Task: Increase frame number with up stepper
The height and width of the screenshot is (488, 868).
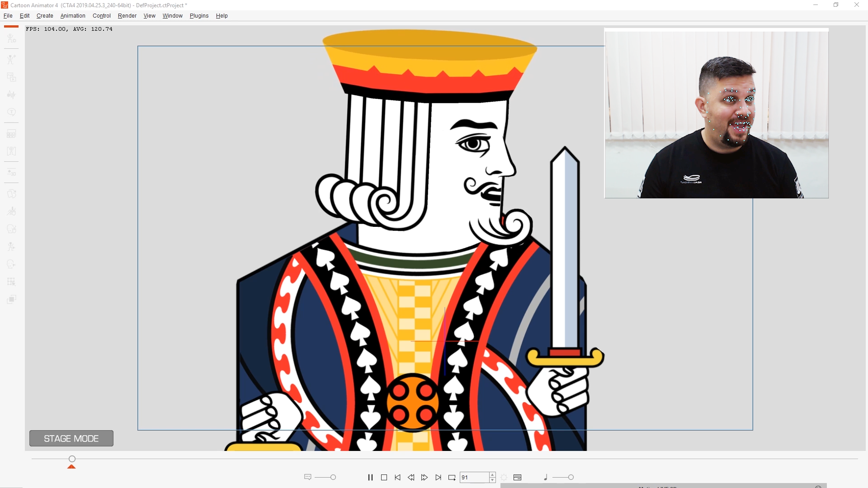Action: [x=492, y=474]
